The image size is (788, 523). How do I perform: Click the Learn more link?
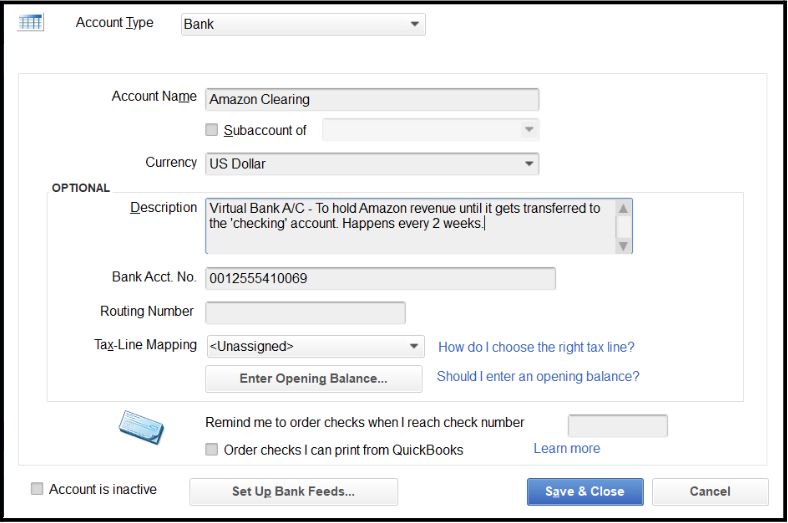click(x=567, y=449)
